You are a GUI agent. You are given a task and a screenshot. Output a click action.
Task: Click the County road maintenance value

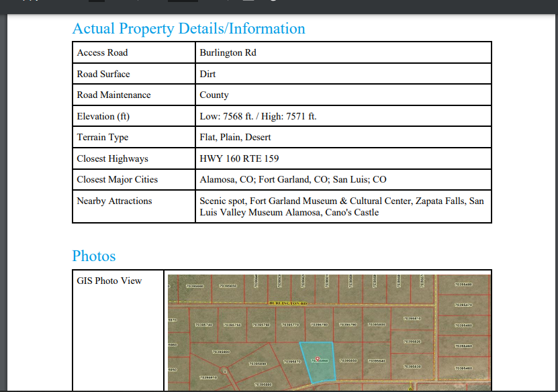pos(214,95)
